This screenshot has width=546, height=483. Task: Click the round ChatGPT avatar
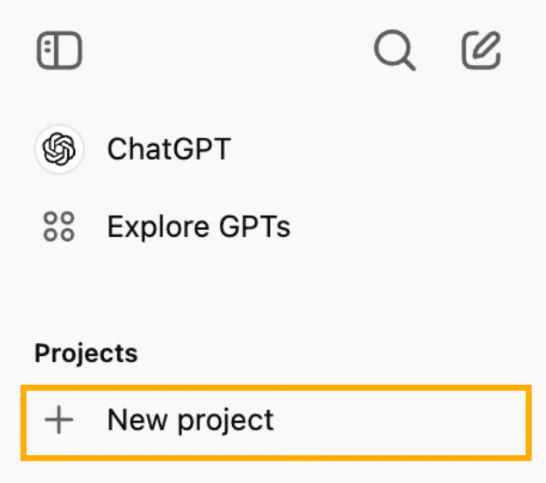[x=59, y=149]
